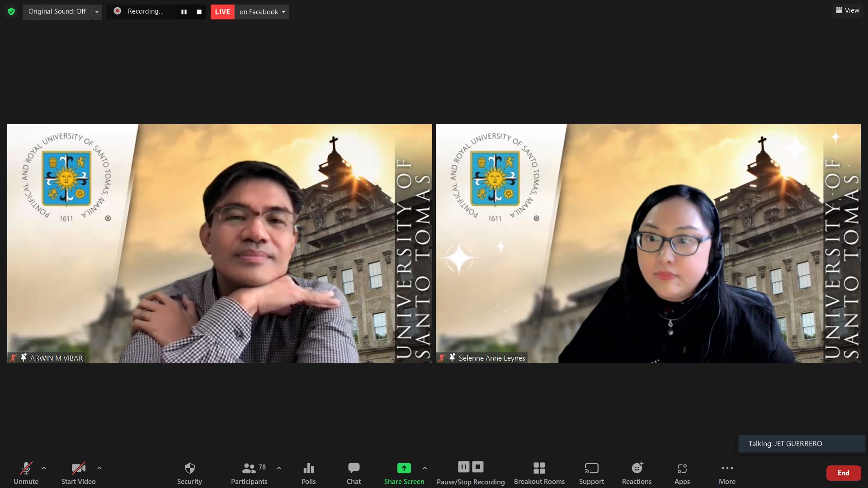The width and height of the screenshot is (868, 488).
Task: Open the Chat panel
Action: point(354,473)
